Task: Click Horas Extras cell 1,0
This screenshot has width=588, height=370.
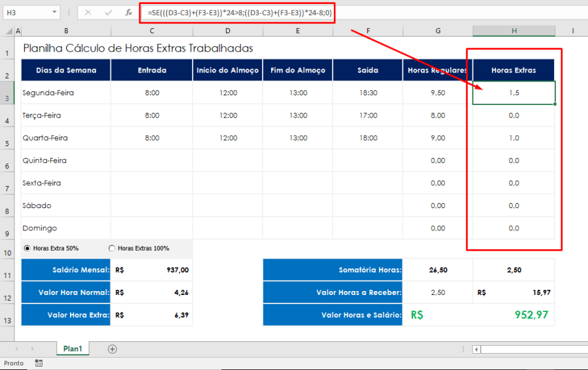Action: pos(514,138)
